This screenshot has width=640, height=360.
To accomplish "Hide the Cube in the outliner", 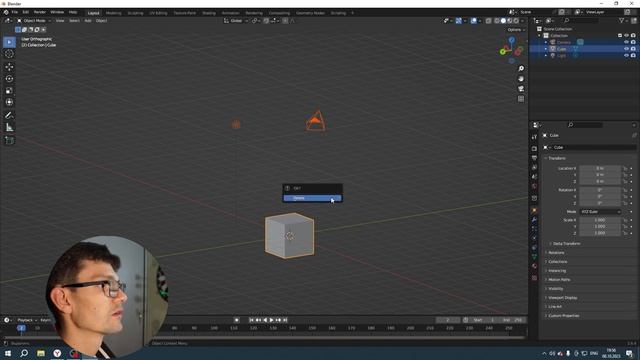I will pyautogui.click(x=626, y=49).
